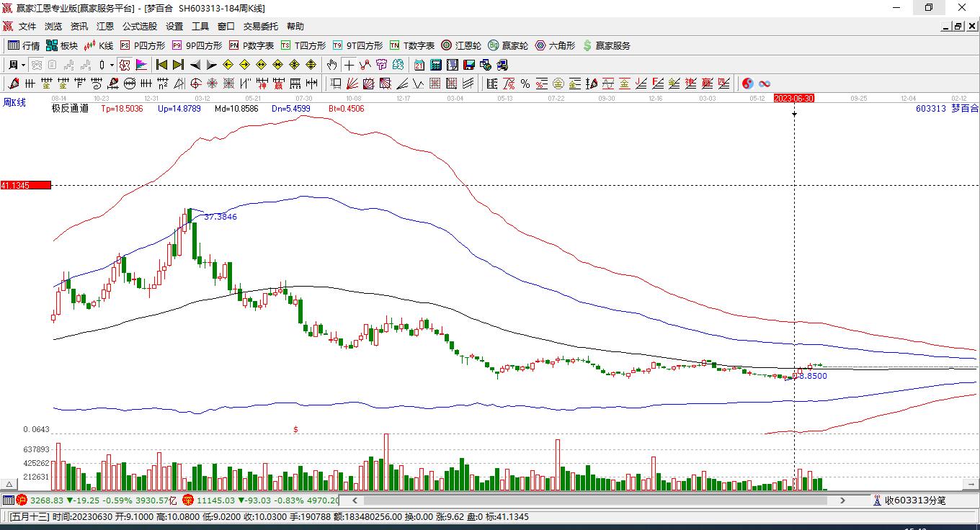Toggle the 行情 quotes view
Screen dimensions: 980x530
pyautogui.click(x=24, y=45)
